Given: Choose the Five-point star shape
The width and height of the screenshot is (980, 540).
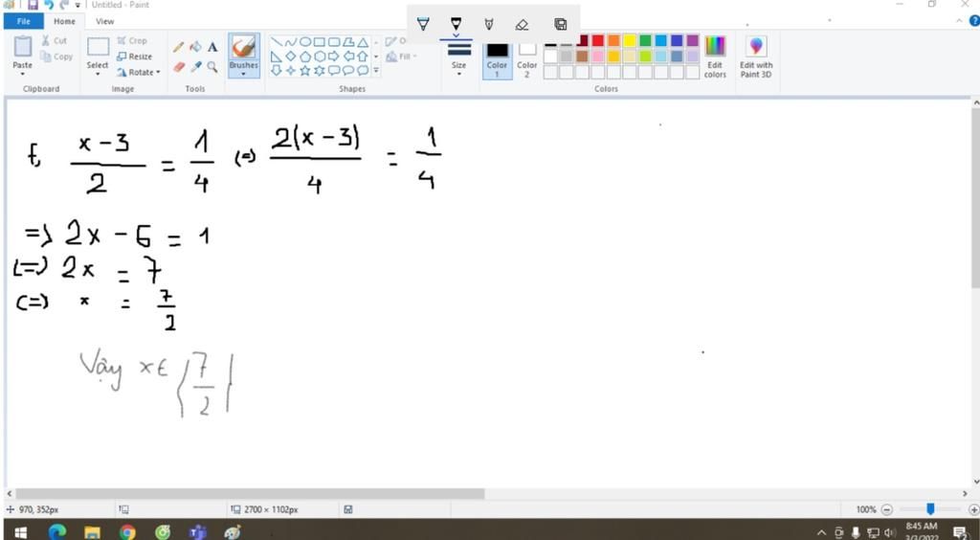Looking at the screenshot, I should click(305, 71).
